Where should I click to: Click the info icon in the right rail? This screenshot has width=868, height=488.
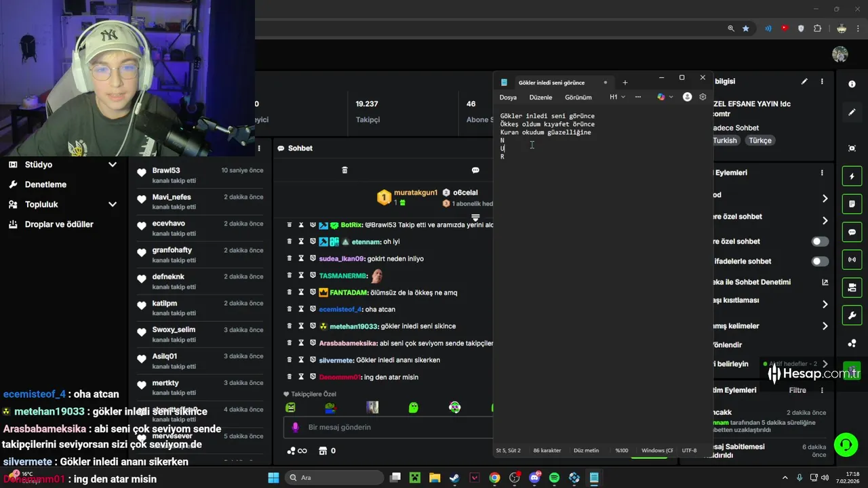coord(852,84)
